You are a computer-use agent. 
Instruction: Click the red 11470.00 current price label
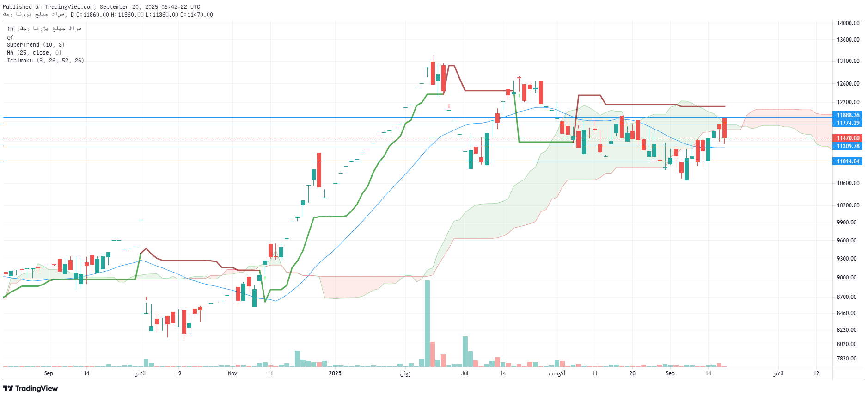(x=848, y=138)
